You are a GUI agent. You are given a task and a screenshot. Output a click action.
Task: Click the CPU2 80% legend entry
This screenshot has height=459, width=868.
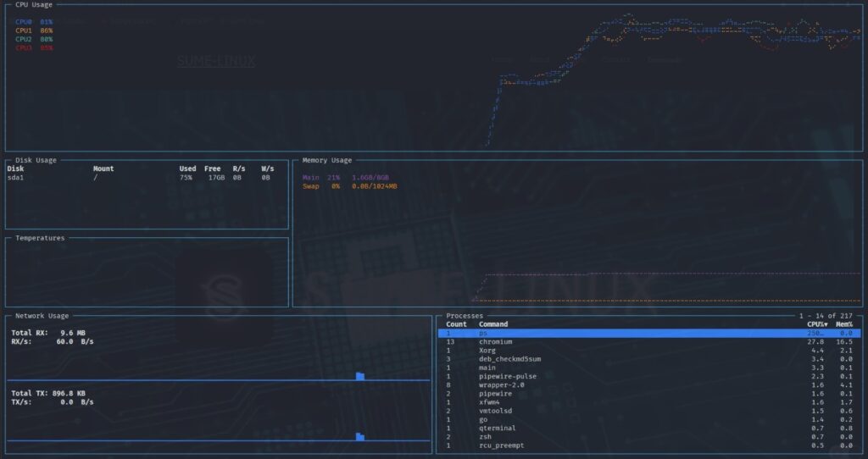pos(34,39)
